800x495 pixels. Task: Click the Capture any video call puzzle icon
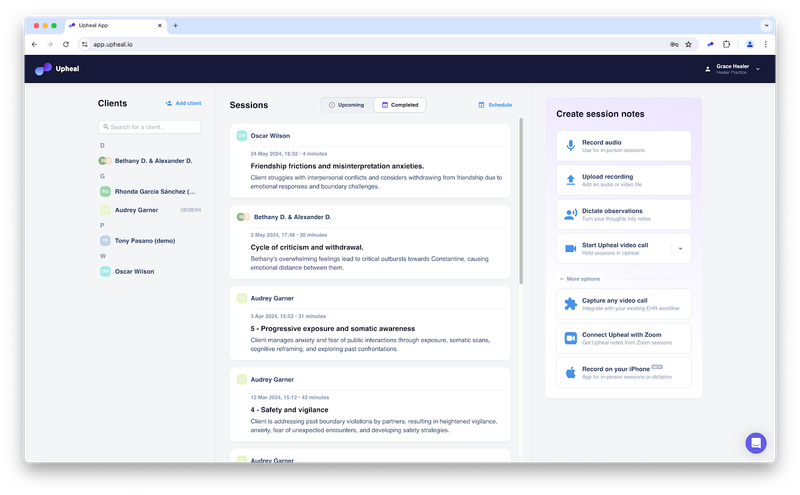tap(570, 304)
